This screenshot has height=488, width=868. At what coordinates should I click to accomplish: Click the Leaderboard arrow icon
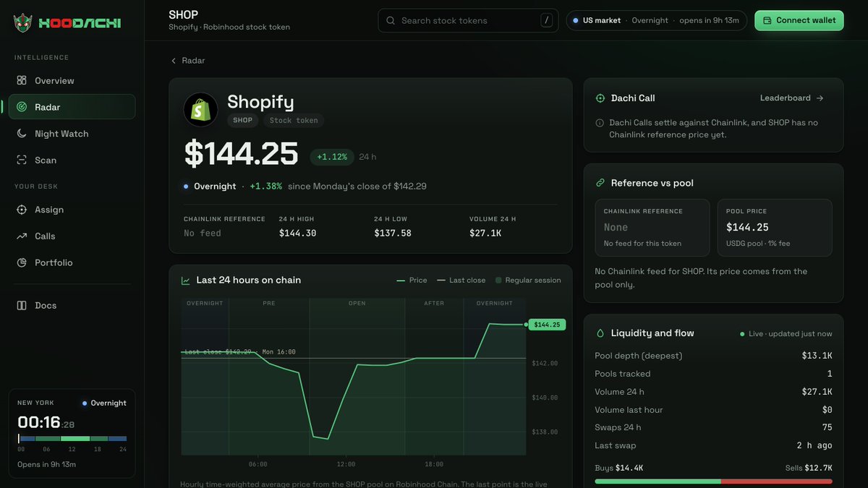(820, 98)
